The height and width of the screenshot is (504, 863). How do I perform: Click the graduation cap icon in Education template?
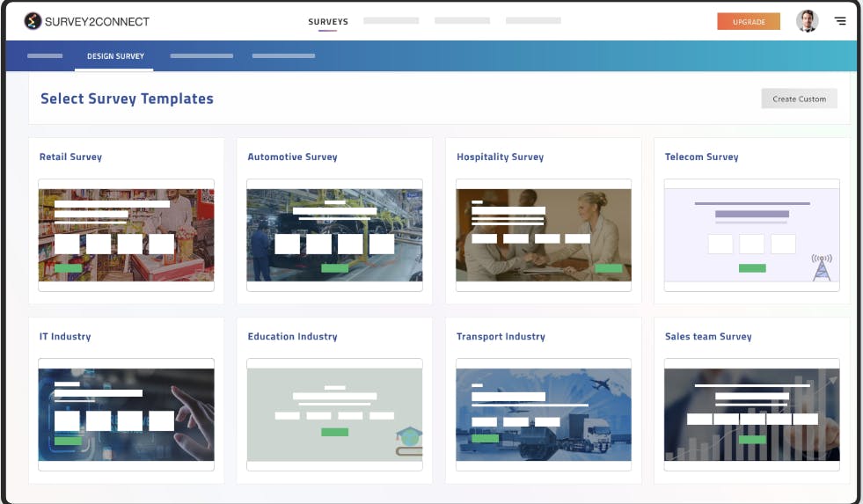point(409,442)
